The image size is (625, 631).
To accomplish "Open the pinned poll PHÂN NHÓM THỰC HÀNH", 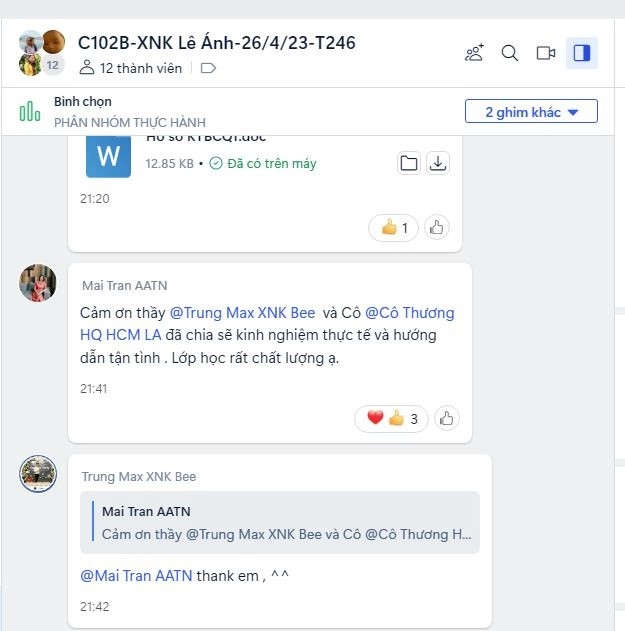I will click(x=130, y=122).
